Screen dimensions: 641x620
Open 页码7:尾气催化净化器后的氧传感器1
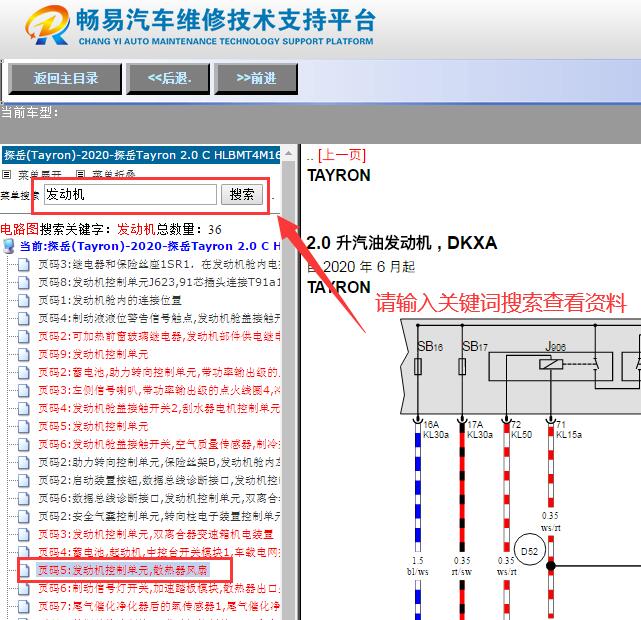tap(159, 606)
